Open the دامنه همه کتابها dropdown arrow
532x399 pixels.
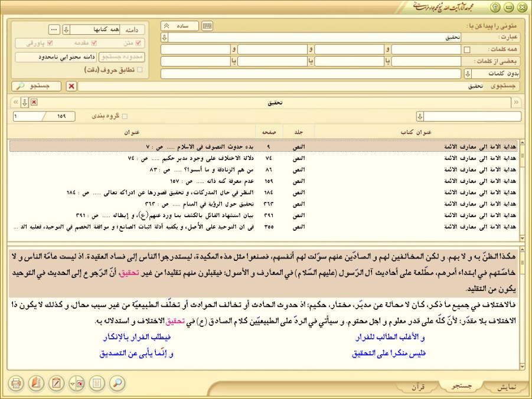67,30
